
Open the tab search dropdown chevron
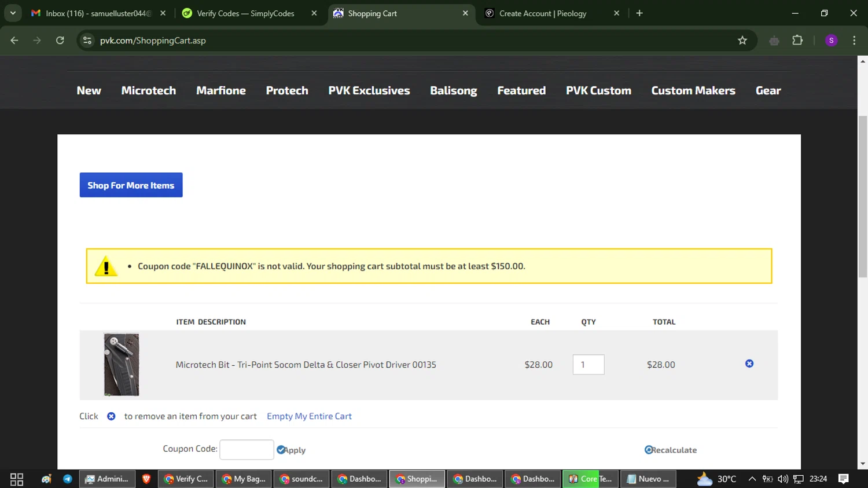(x=13, y=13)
